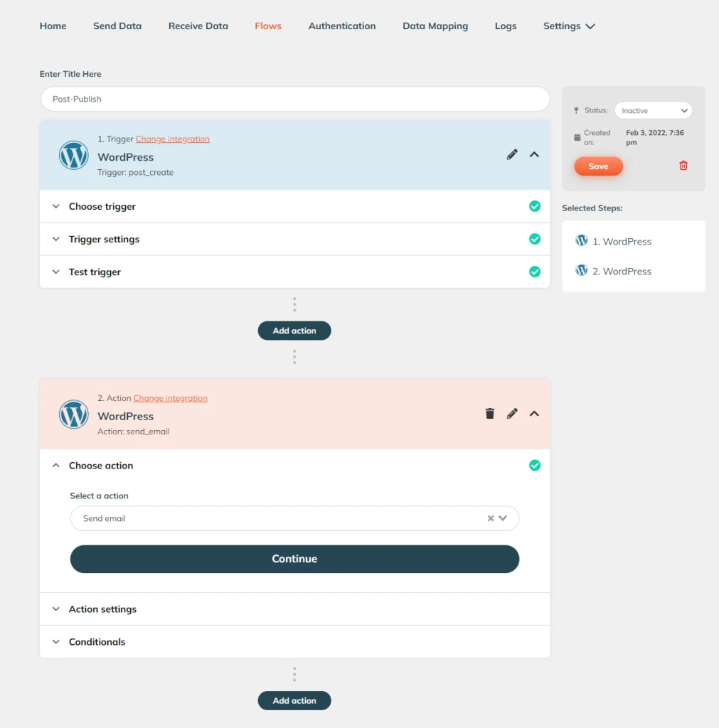Click Change integration link in Trigger

click(172, 139)
